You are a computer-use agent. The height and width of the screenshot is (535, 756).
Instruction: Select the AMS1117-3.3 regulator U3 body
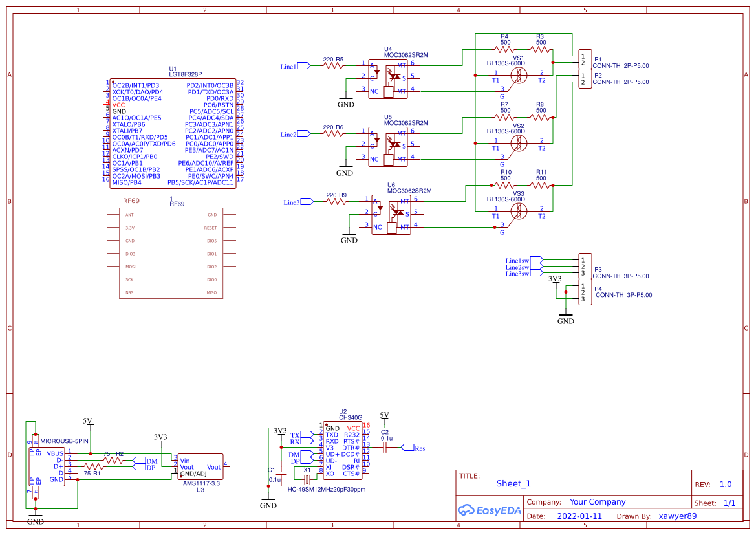click(200, 466)
